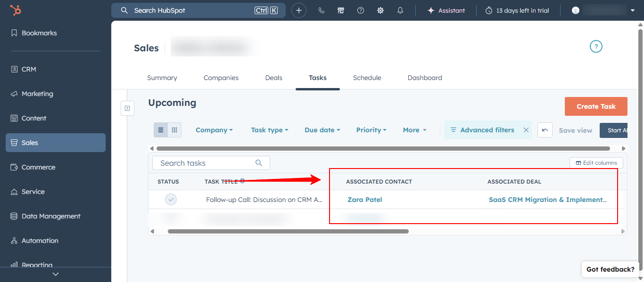
Task: Expand the Priority filter options
Action: pyautogui.click(x=371, y=129)
